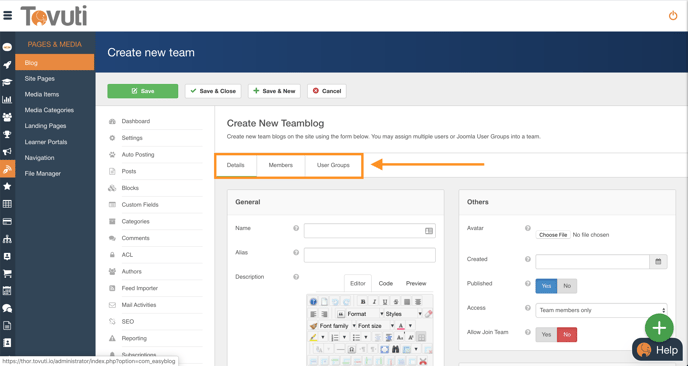Switch to the User Groups tab
Image resolution: width=688 pixels, height=366 pixels.
[333, 165]
